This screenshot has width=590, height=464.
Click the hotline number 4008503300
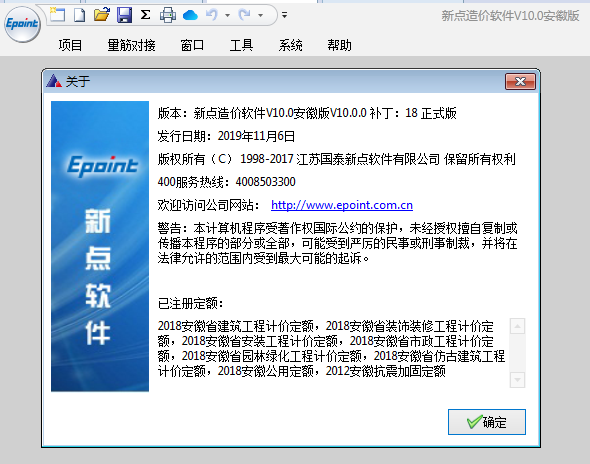[x=265, y=182]
